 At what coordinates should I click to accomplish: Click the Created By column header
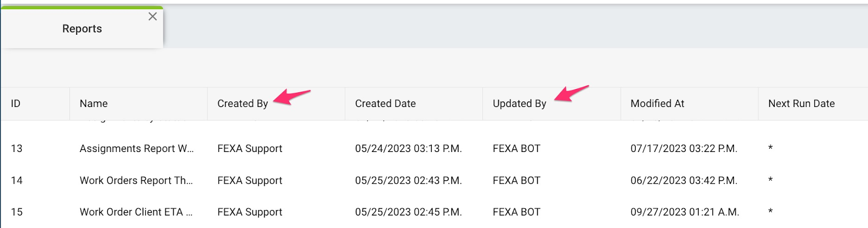tap(242, 104)
